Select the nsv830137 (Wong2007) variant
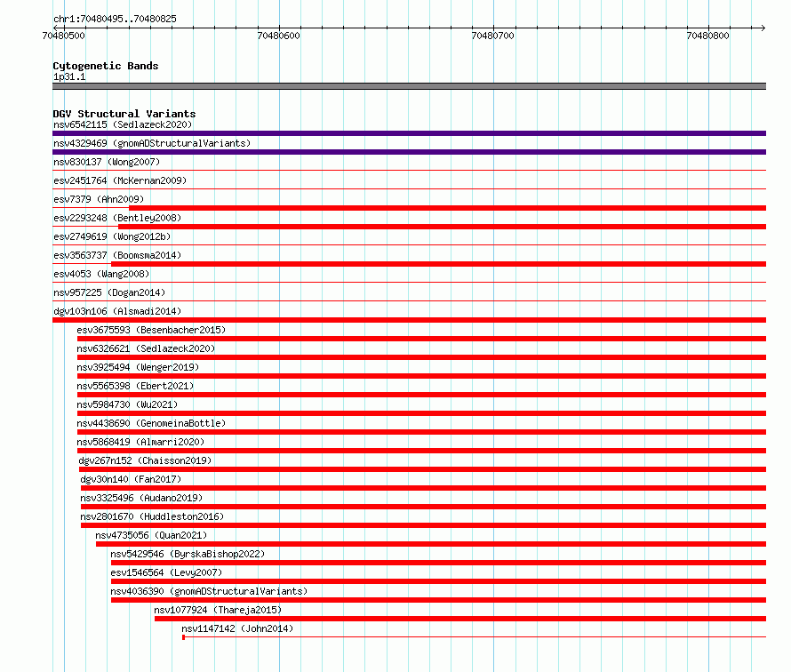Image resolution: width=791 pixels, height=672 pixels. coord(107,162)
